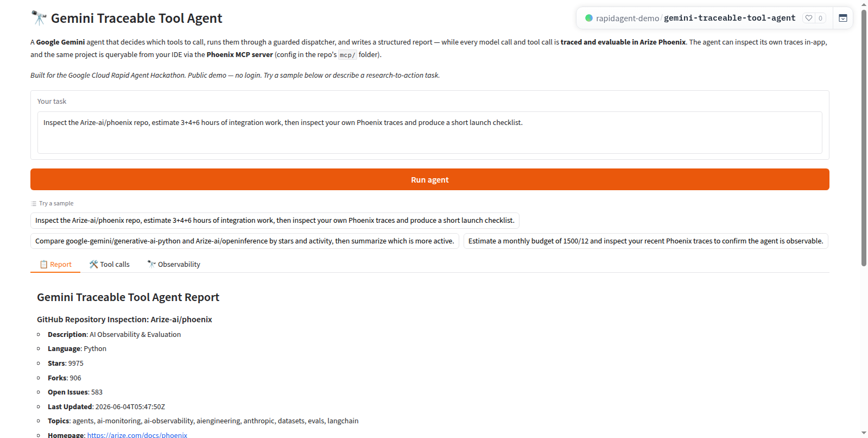This screenshot has width=868, height=438.
Task: Click the clipboard icon on Report tab
Action: 43,264
